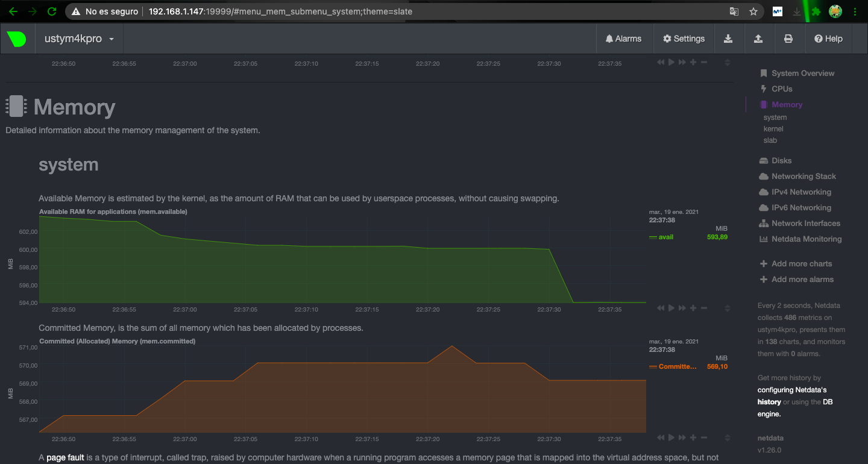Click the import snapshot upload icon

click(758, 39)
